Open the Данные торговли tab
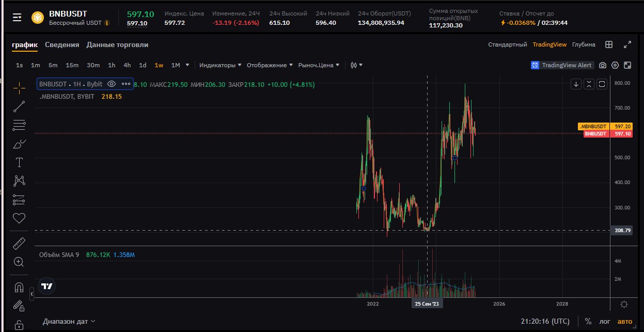Image resolution: width=644 pixels, height=332 pixels. point(117,45)
